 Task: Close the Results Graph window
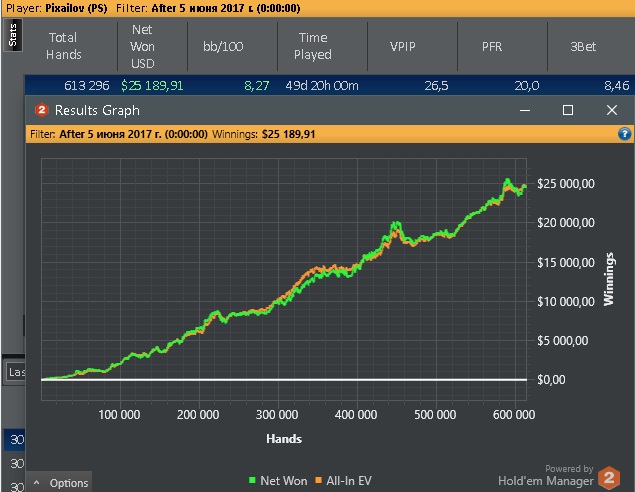[x=612, y=110]
